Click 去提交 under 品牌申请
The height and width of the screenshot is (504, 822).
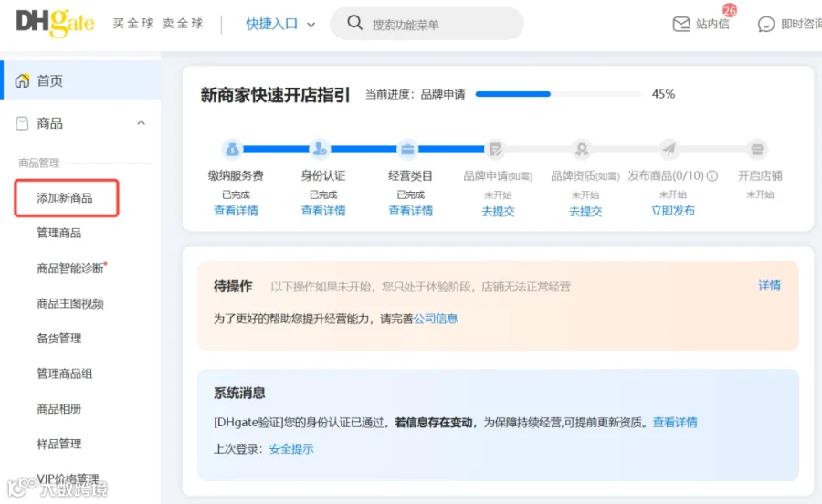coord(498,211)
